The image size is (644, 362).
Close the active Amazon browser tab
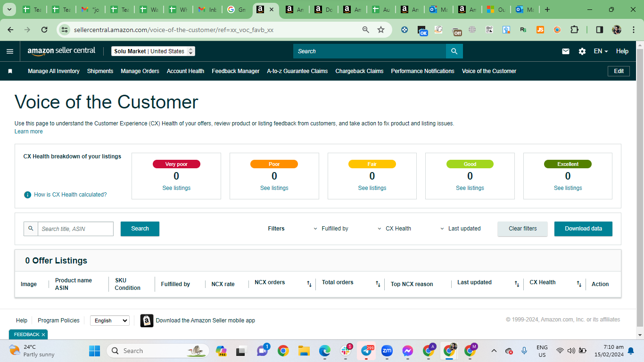pyautogui.click(x=272, y=9)
